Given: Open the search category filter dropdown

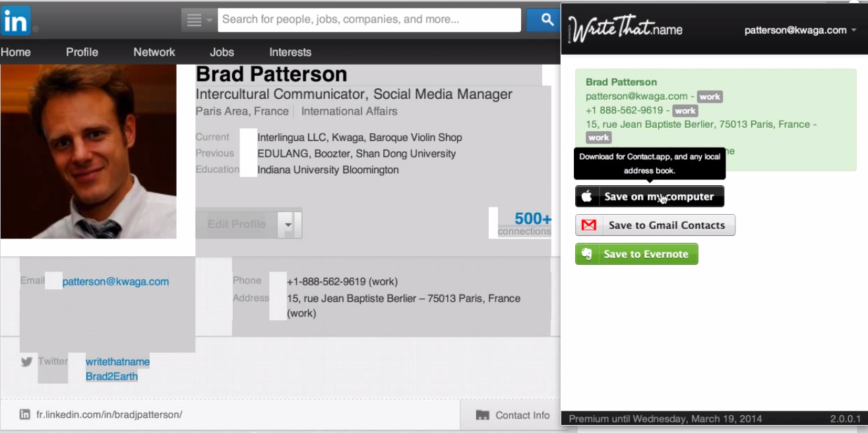Looking at the screenshot, I should pyautogui.click(x=199, y=20).
